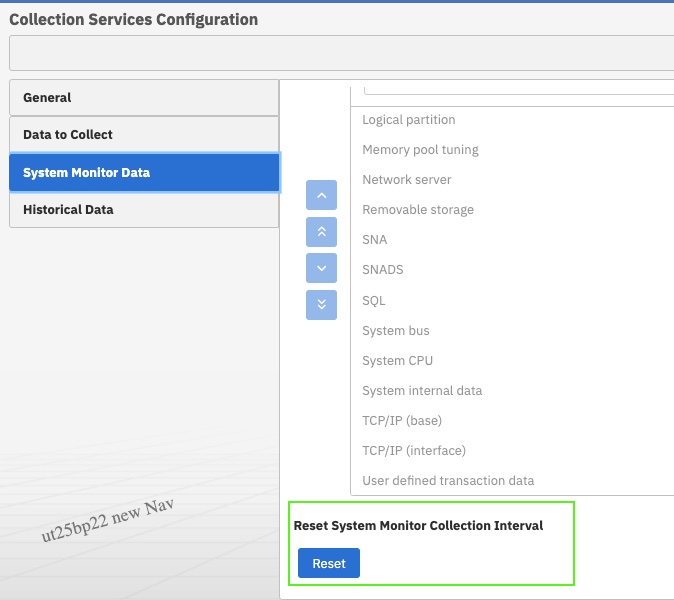Viewport: 674px width, 600px height.
Task: Select the System Monitor Data tab
Action: point(143,172)
